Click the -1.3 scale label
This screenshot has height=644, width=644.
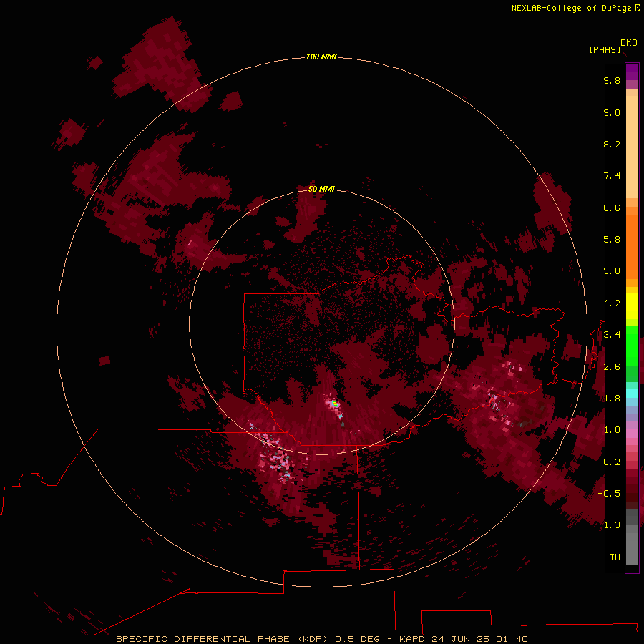[609, 525]
